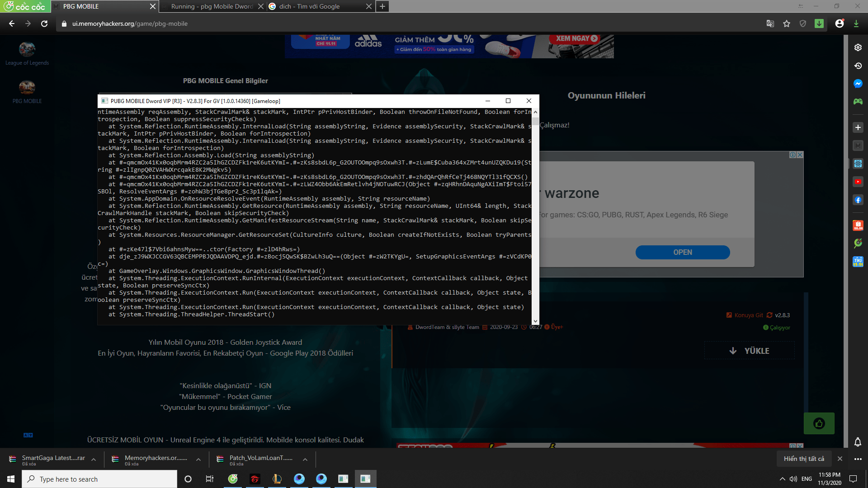The height and width of the screenshot is (488, 868).
Task: Open Messenger from the browser sidebar
Action: [858, 84]
